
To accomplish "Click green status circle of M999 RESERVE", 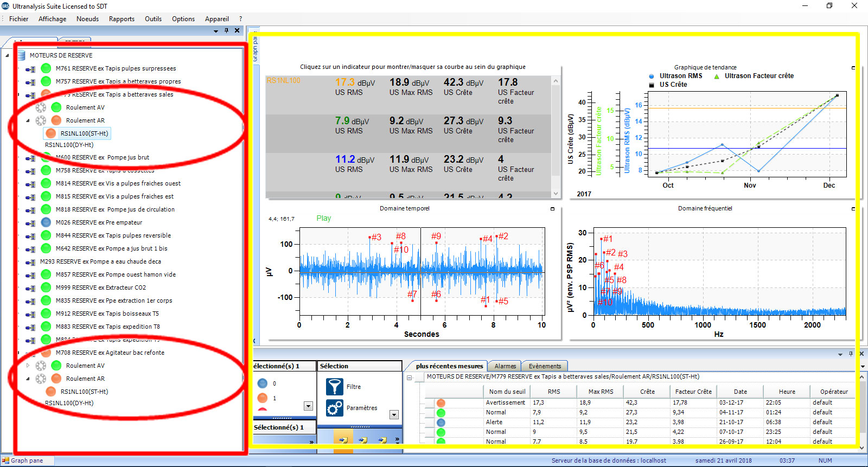I will (46, 287).
